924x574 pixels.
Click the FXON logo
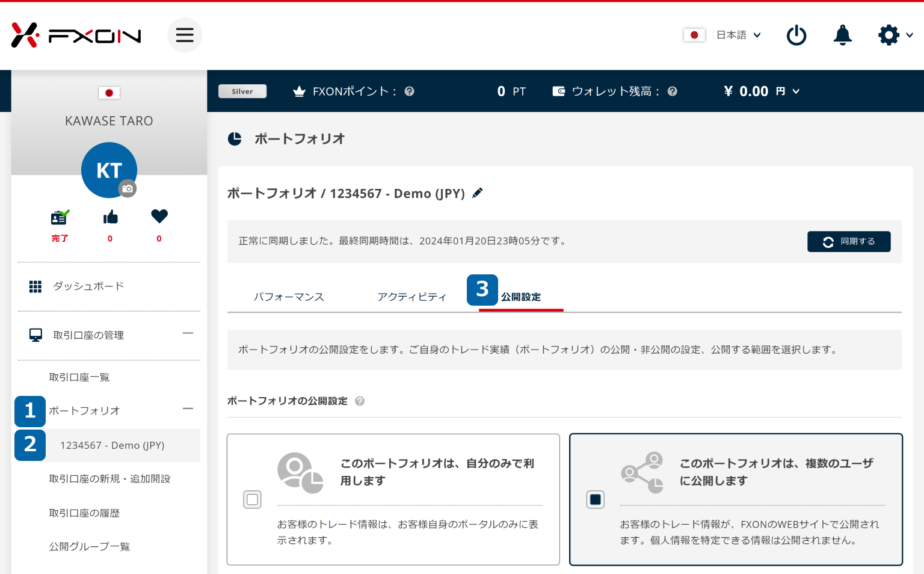pyautogui.click(x=76, y=35)
